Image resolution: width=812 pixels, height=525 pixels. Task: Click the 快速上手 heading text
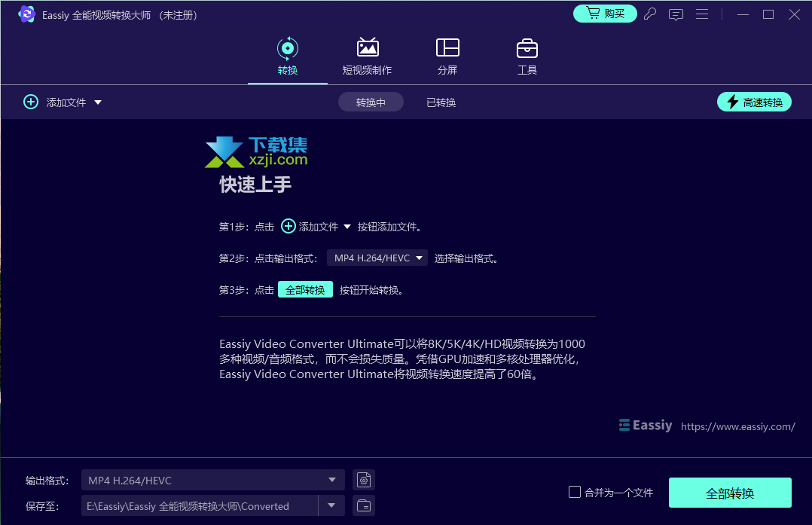click(255, 185)
